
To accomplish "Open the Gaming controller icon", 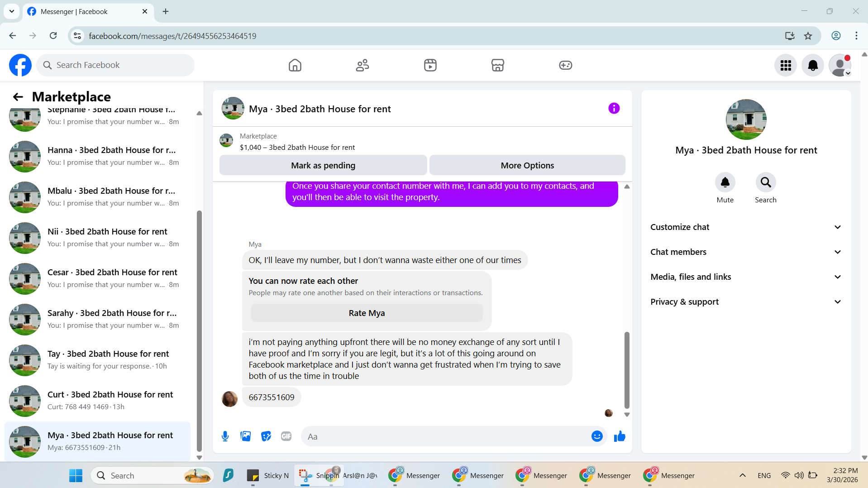I will point(565,65).
